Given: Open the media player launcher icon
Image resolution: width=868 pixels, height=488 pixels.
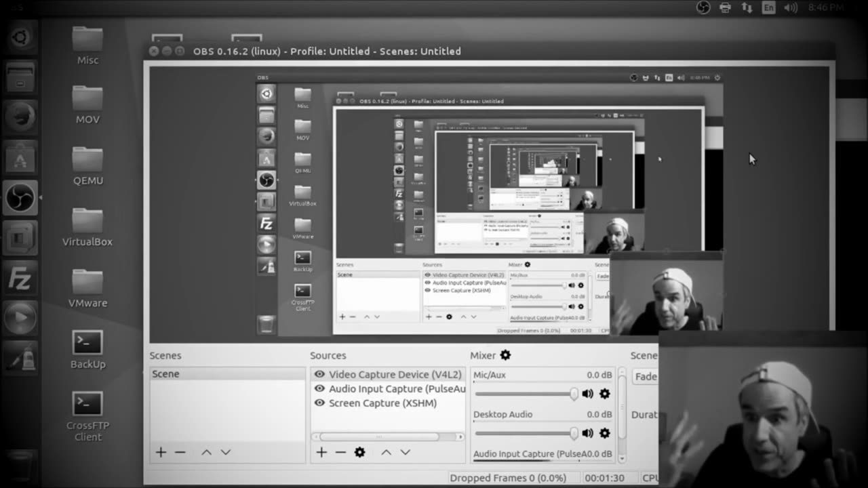Looking at the screenshot, I should tap(20, 317).
